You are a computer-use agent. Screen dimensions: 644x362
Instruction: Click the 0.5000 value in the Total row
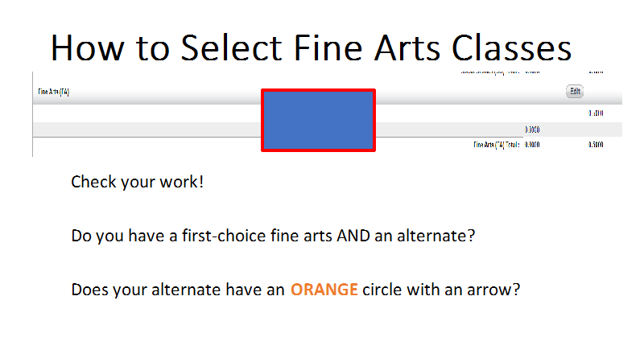pyautogui.click(x=596, y=145)
